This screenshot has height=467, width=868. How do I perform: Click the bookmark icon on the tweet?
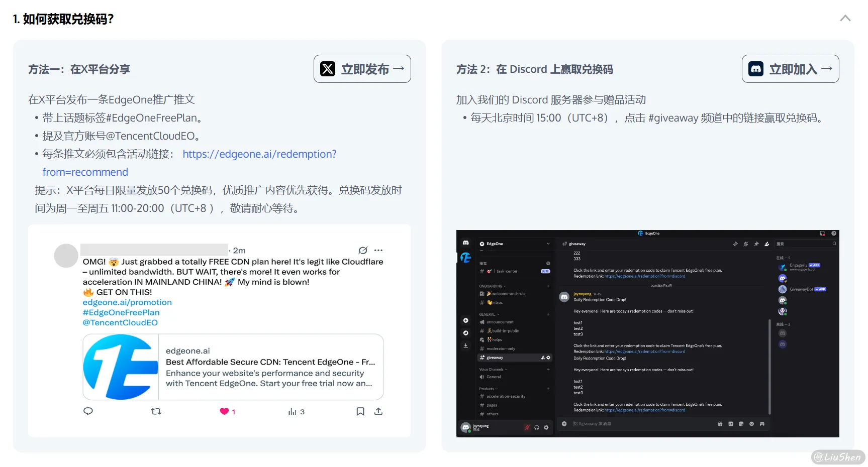(360, 411)
